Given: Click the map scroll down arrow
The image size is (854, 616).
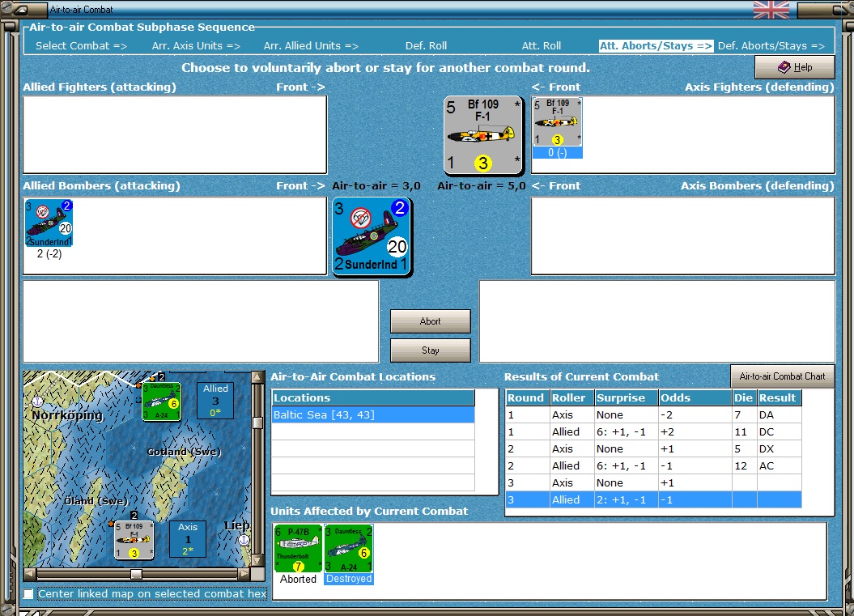Looking at the screenshot, I should pyautogui.click(x=257, y=560).
